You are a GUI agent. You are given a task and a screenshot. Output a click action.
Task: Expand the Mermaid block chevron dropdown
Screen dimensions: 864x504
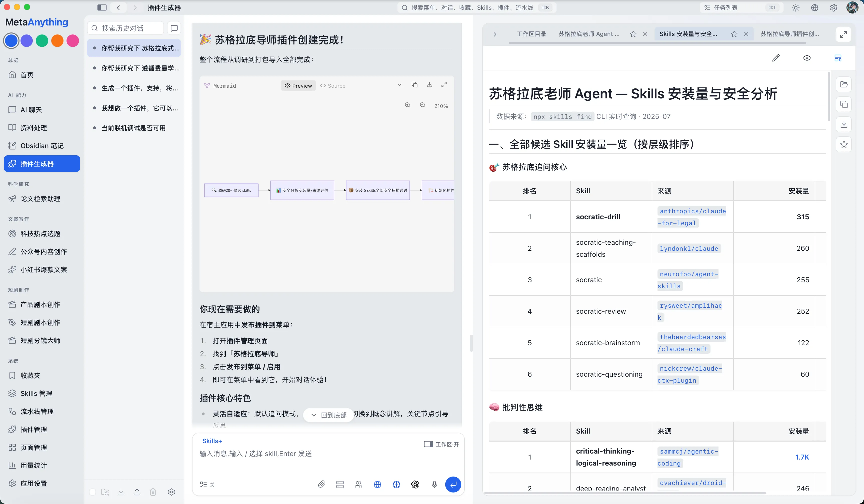click(x=399, y=85)
